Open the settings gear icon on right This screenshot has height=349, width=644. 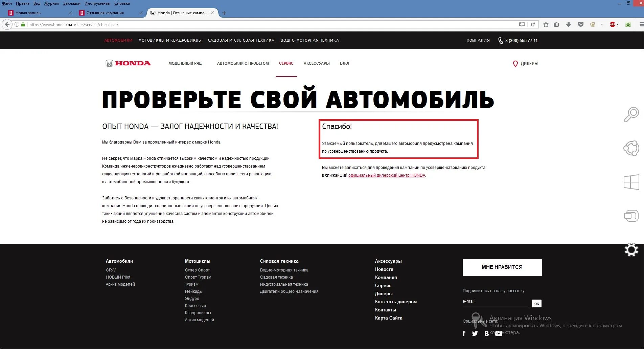tap(631, 250)
